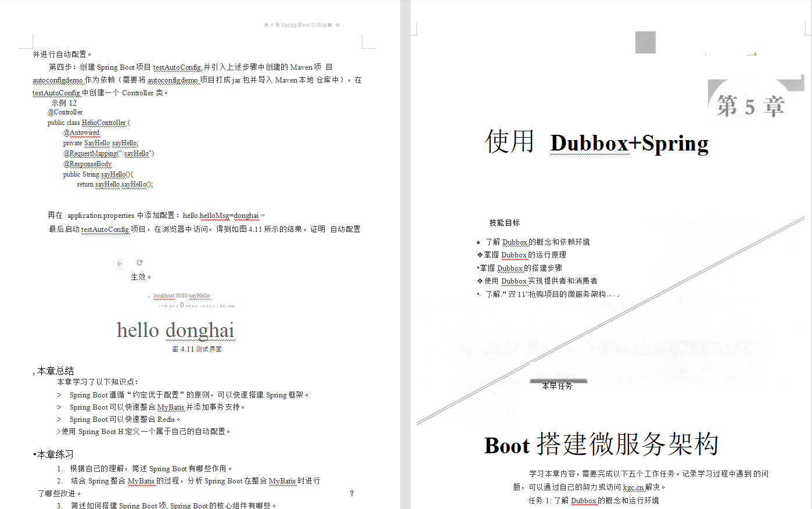Click the question mark symbol near 了哪些改进
This screenshot has width=812, height=509.
coord(351,493)
